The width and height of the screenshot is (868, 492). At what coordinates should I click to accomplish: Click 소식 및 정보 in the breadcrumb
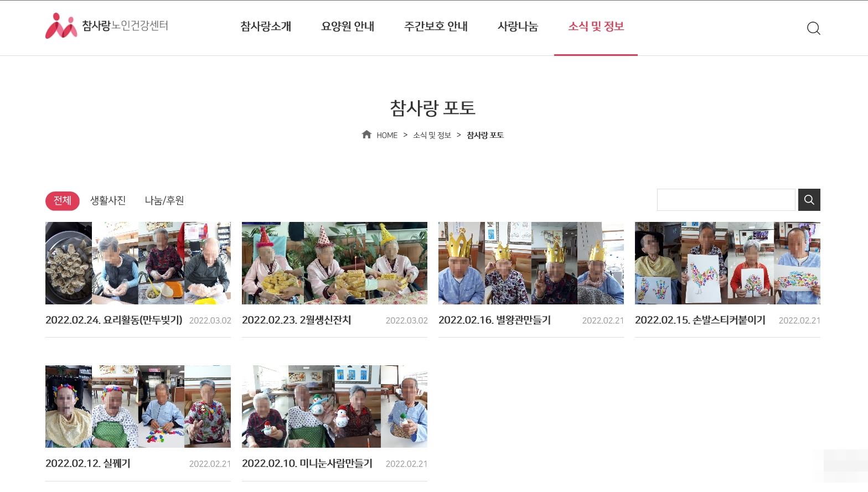(x=432, y=135)
